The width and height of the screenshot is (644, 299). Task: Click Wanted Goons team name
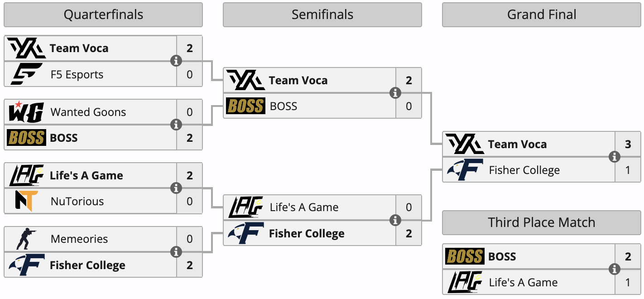coord(88,112)
